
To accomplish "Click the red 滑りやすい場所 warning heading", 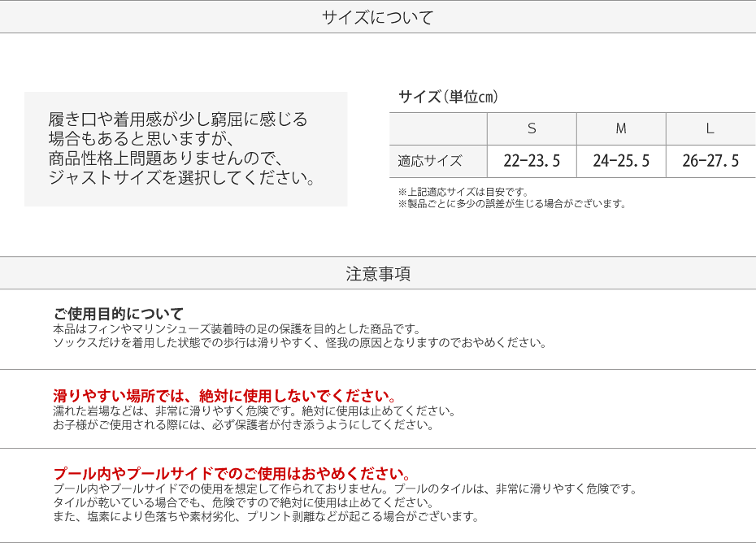I will [225, 396].
